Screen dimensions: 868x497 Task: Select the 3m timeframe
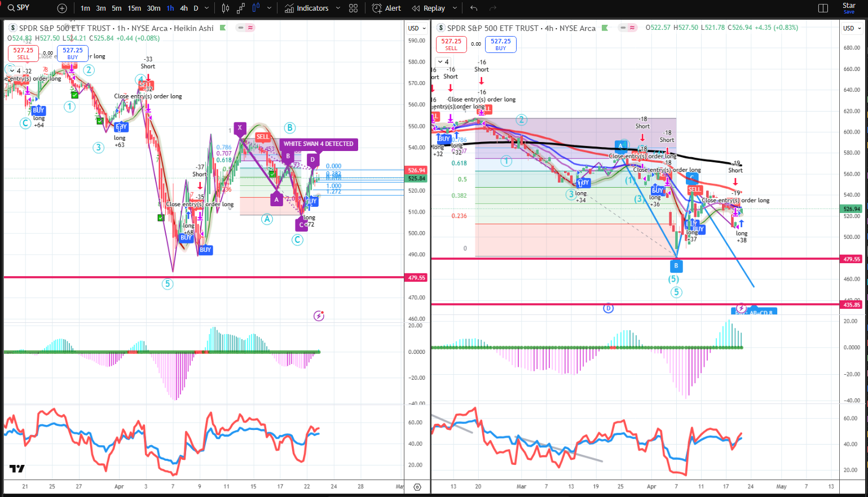(x=101, y=8)
